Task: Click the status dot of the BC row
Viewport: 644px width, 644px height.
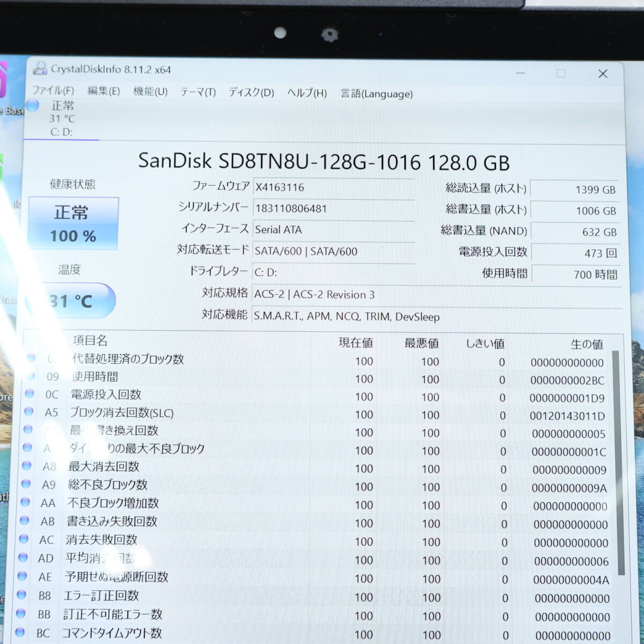Action: click(20, 632)
